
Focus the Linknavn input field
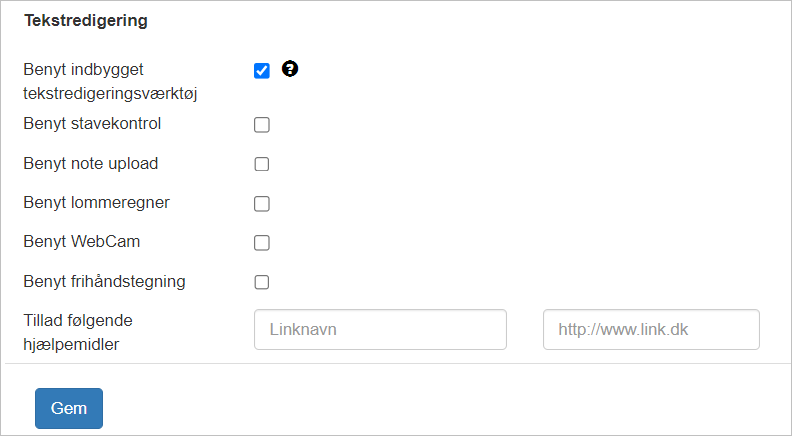click(380, 329)
